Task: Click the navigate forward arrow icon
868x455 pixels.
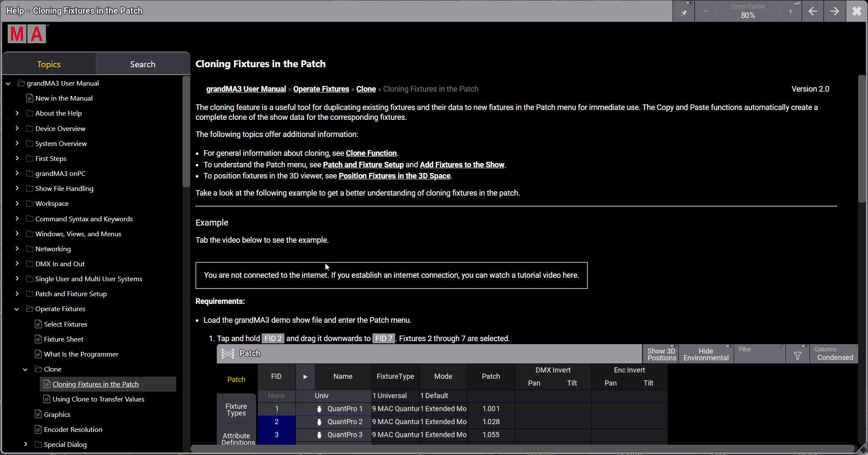Action: [x=834, y=11]
